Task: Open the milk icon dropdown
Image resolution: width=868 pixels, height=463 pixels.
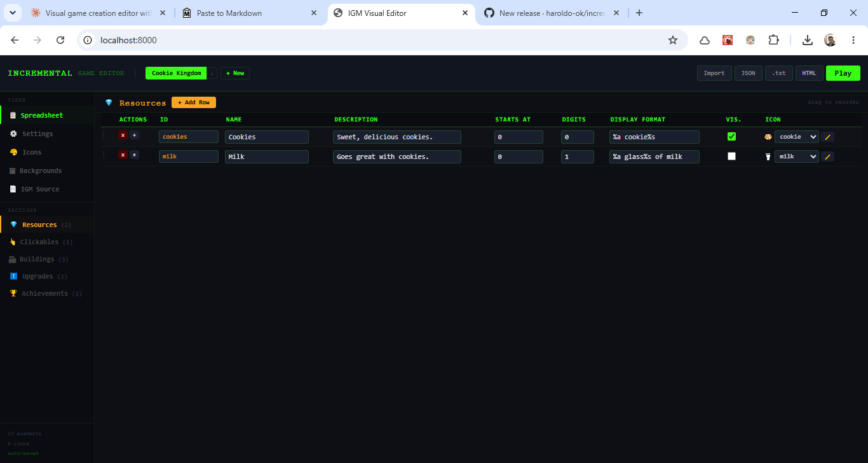Action: pos(797,156)
